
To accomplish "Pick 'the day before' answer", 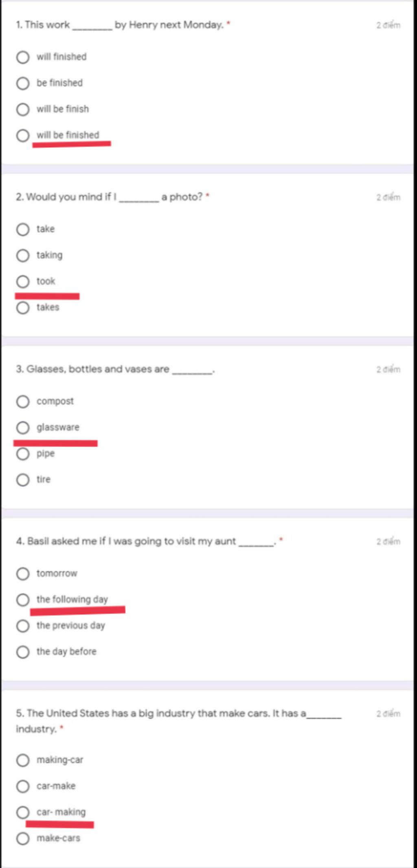I will [23, 652].
